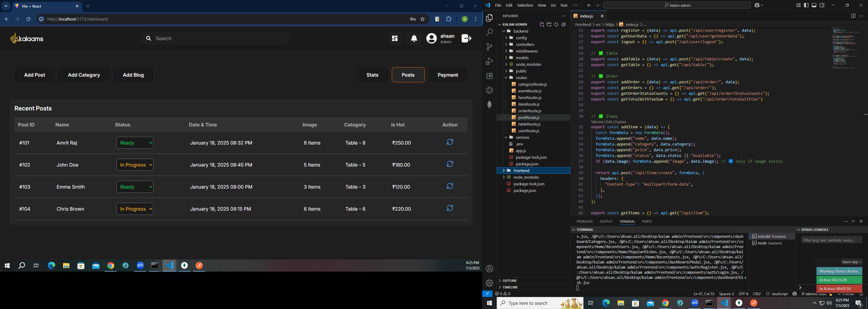868x309 pixels.
Task: Open the status dropdown for Emma Smith
Action: tap(135, 186)
